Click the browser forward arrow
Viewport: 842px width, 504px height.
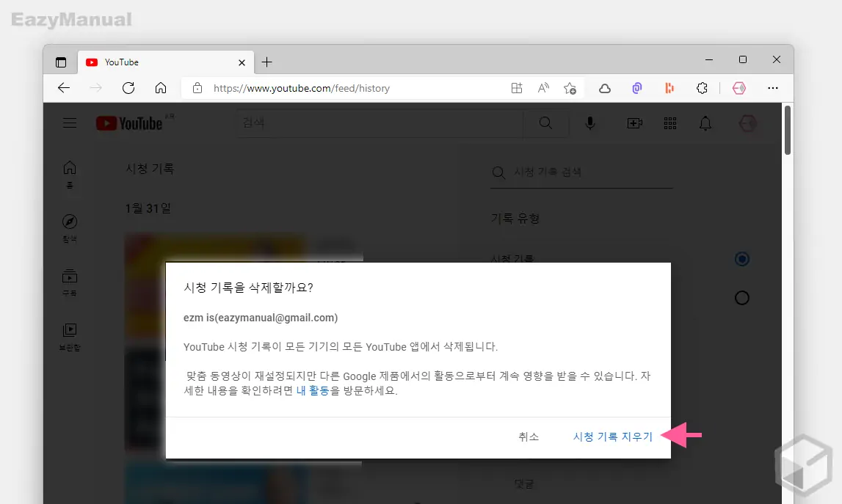point(95,88)
